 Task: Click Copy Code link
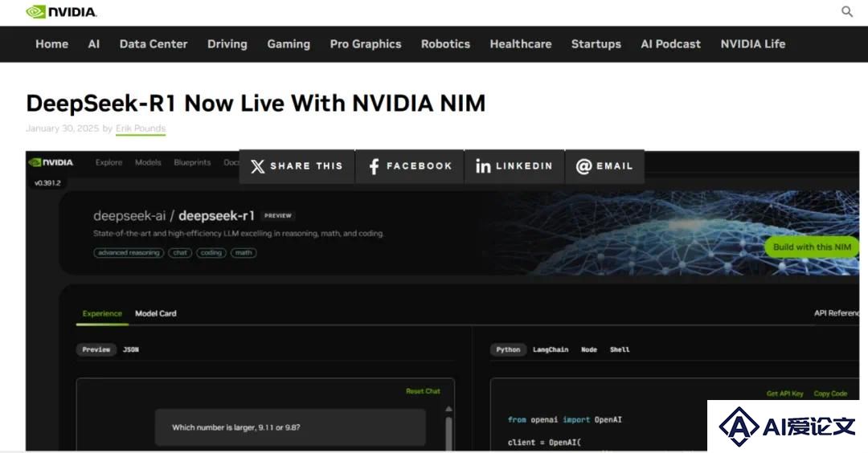pyautogui.click(x=830, y=394)
